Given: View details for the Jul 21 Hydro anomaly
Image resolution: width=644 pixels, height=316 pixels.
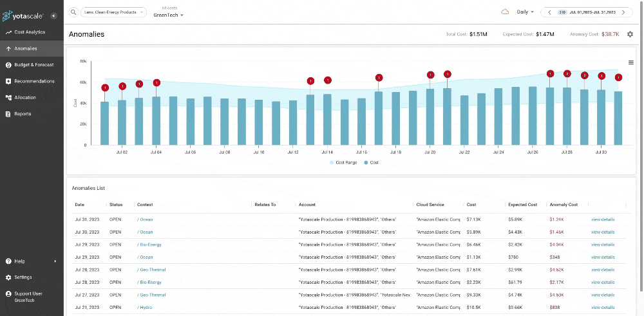Looking at the screenshot, I should click(603, 308).
